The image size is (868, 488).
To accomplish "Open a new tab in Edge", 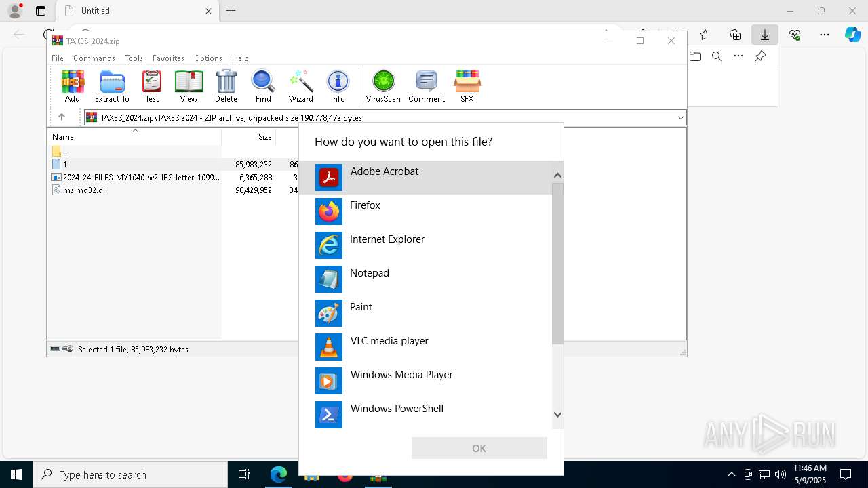I will click(231, 11).
